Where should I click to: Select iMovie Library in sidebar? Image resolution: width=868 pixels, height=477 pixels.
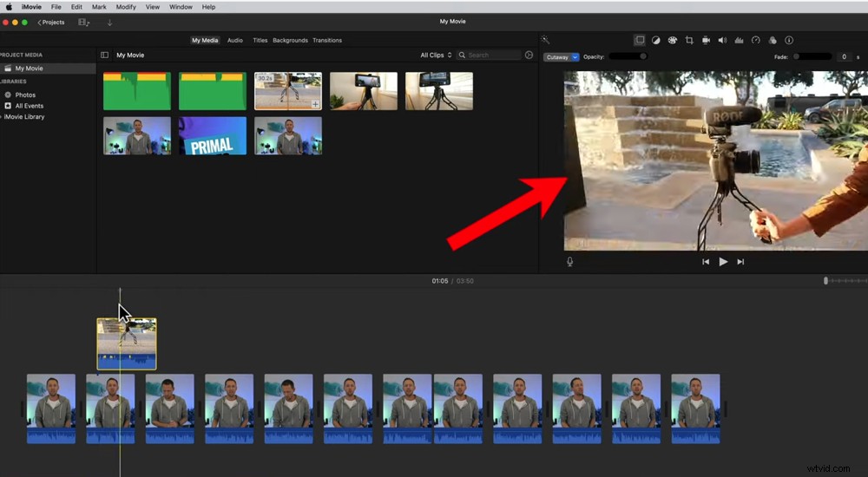click(24, 117)
